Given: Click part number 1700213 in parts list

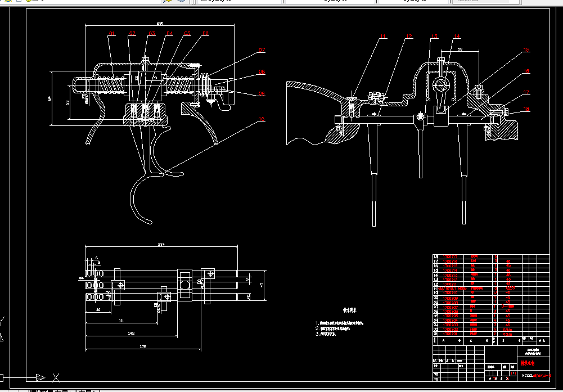Looking at the screenshot, I should pyautogui.click(x=451, y=275).
